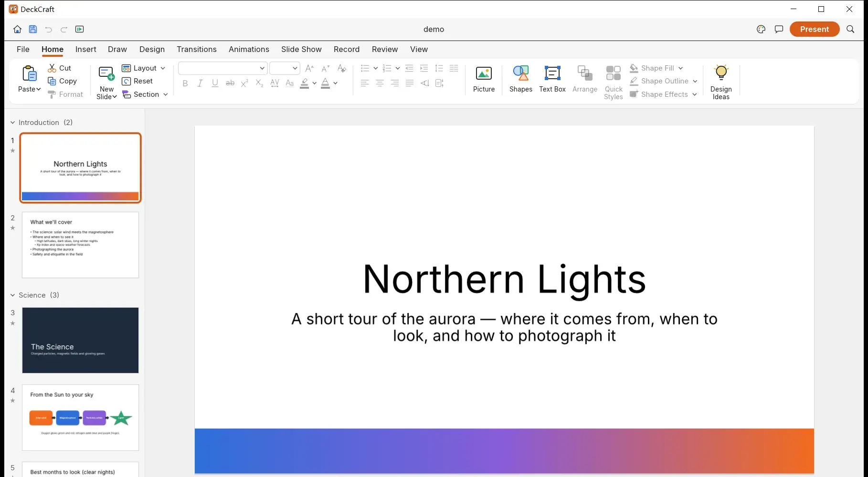Toggle bold formatting
Screen dimensions: 868x477
[185, 83]
